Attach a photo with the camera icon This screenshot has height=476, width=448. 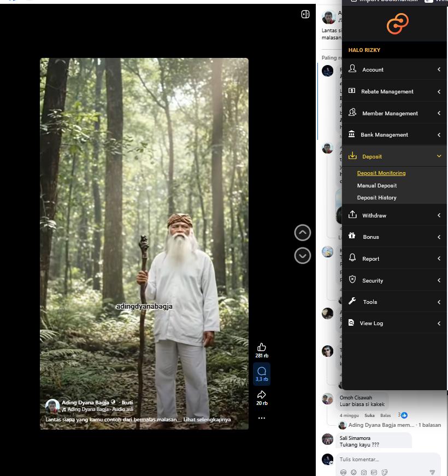point(364,472)
